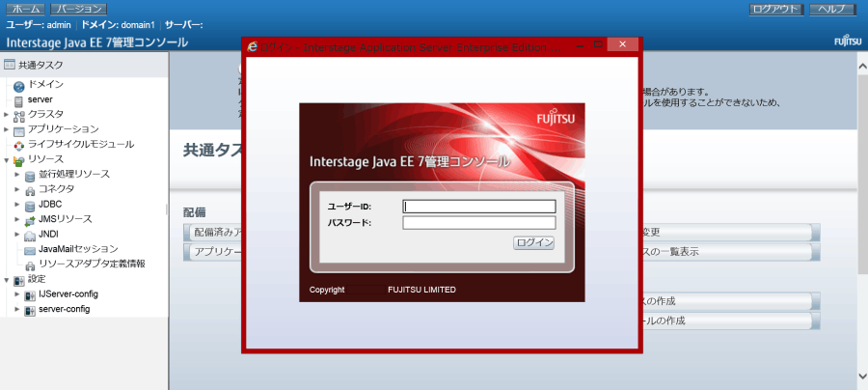Click the IJServer-config icon
The image size is (868, 390).
coord(30,295)
